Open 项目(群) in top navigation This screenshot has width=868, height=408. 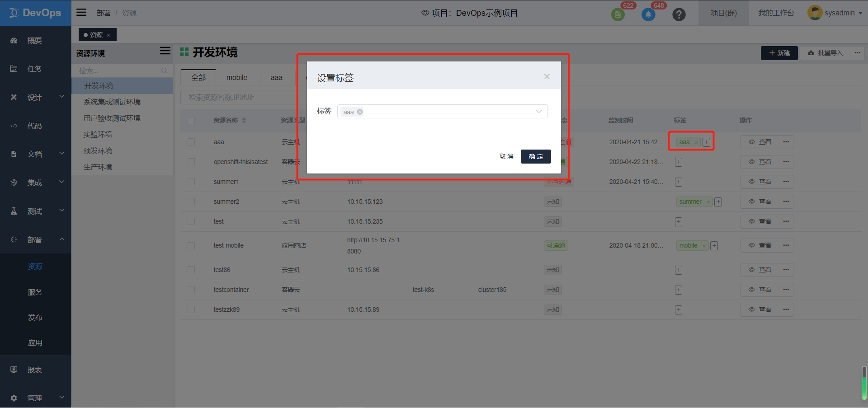(x=723, y=13)
